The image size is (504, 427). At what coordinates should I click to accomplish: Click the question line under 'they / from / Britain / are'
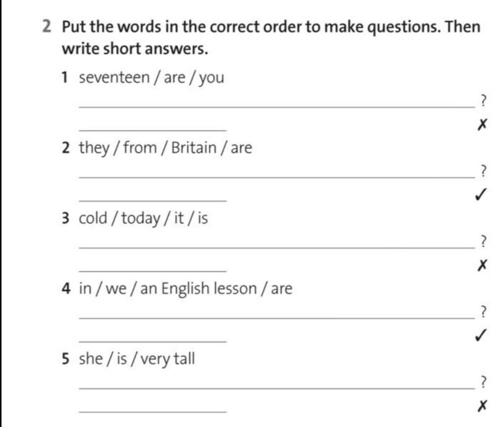pos(277,177)
